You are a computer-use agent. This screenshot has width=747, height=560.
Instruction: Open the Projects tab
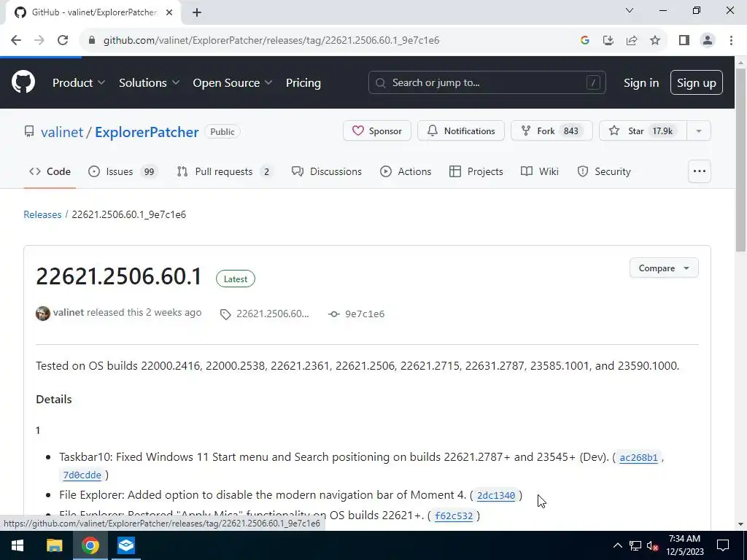click(x=476, y=171)
